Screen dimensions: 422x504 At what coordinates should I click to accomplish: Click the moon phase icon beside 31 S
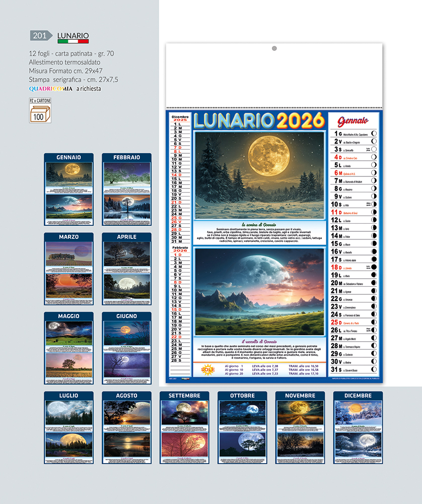(x=373, y=370)
